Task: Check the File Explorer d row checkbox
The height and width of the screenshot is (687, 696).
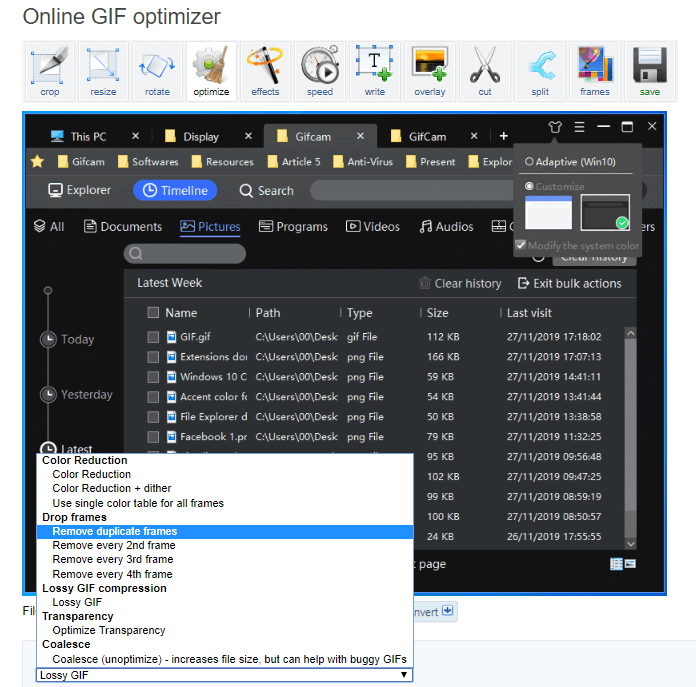Action: [x=153, y=417]
